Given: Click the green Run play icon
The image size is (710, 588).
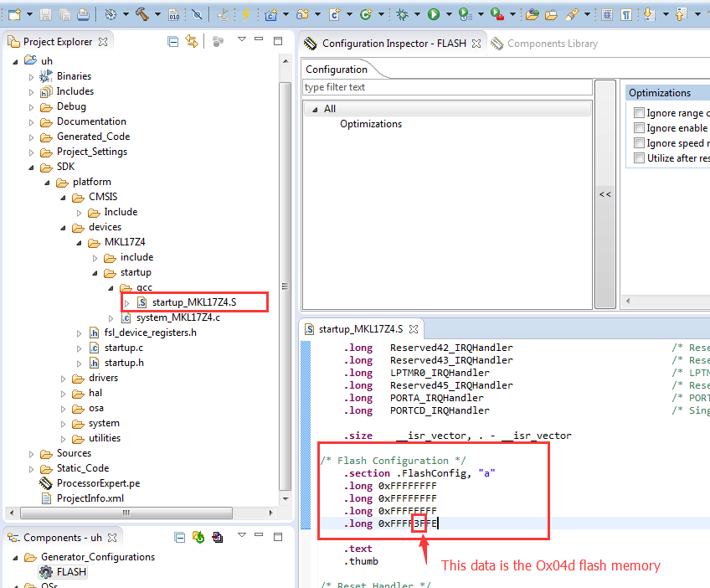Looking at the screenshot, I should pyautogui.click(x=434, y=14).
